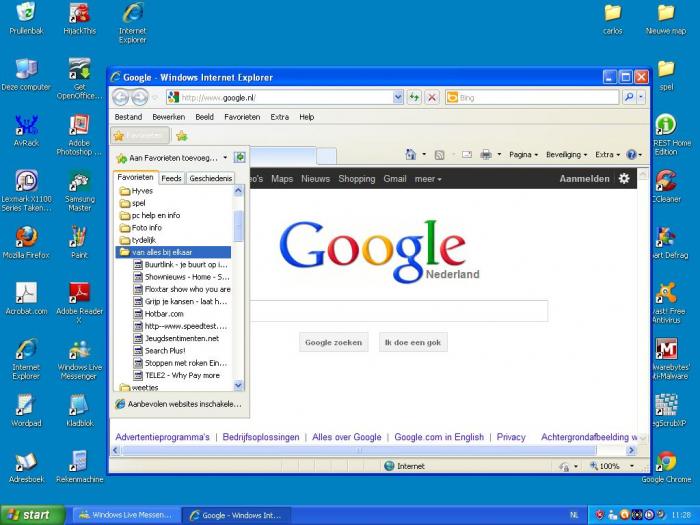Expand the 'meer' dropdown in Google bar
The height and width of the screenshot is (525, 700).
(428, 179)
